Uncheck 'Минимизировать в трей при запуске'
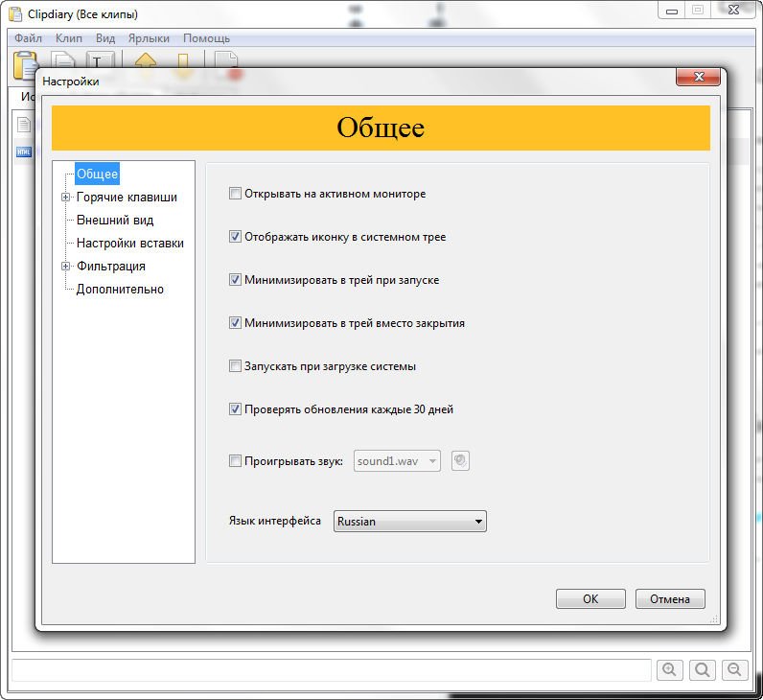763x700 pixels. [236, 280]
